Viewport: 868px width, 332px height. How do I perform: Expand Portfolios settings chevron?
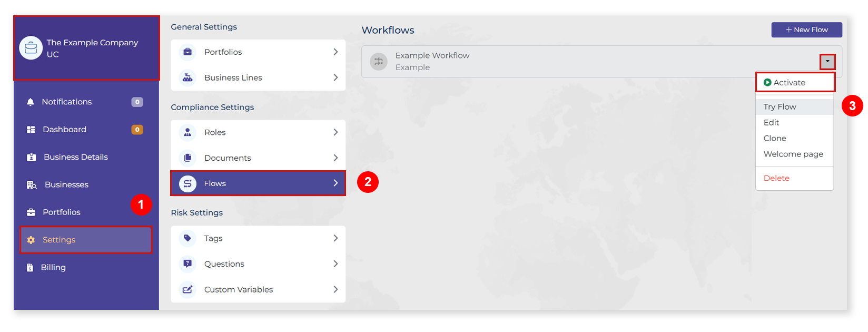(x=336, y=52)
